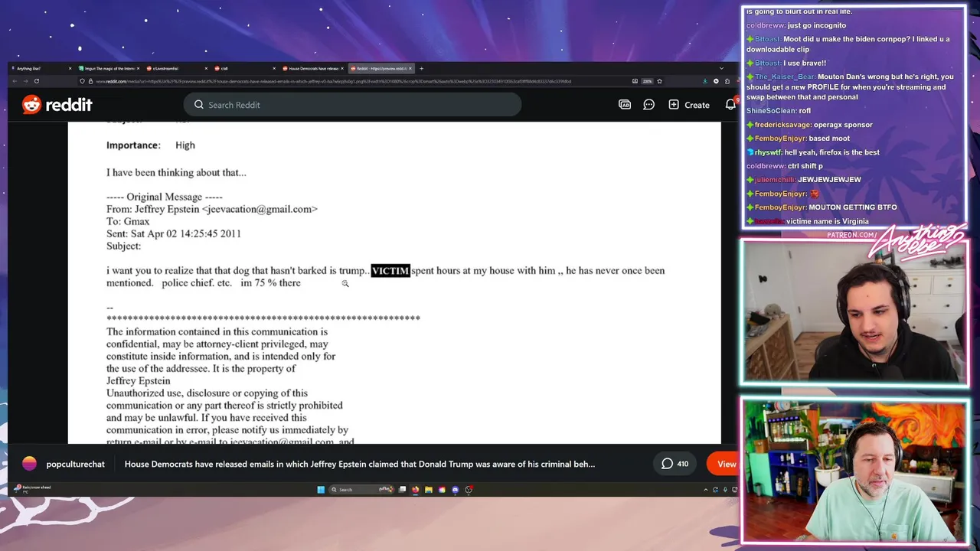The height and width of the screenshot is (551, 980).
Task: Open Discord from the taskbar
Action: tap(456, 490)
